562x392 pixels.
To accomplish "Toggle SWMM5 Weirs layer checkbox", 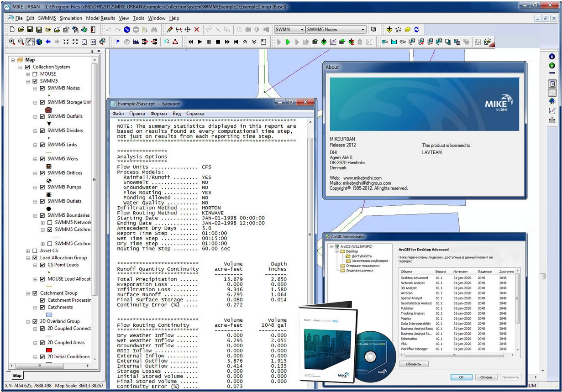I will coord(42,159).
